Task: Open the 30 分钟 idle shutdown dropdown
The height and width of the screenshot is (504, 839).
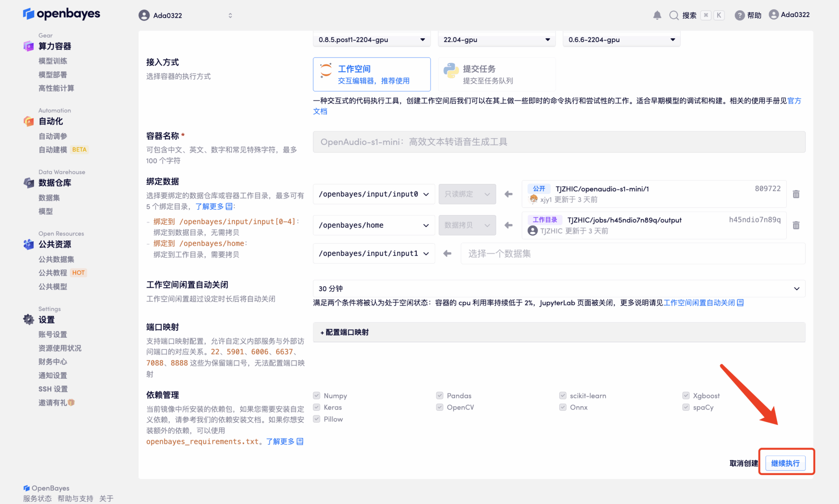Action: click(558, 288)
